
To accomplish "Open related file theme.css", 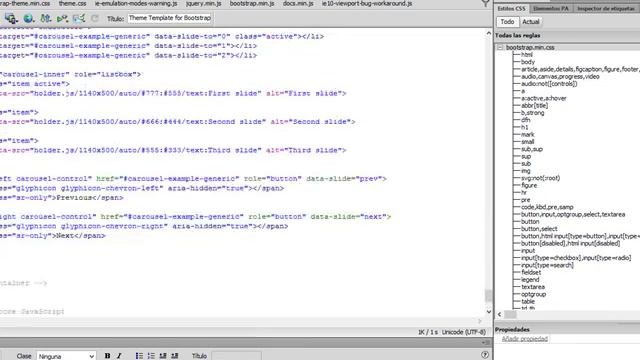I will tap(72, 3).
